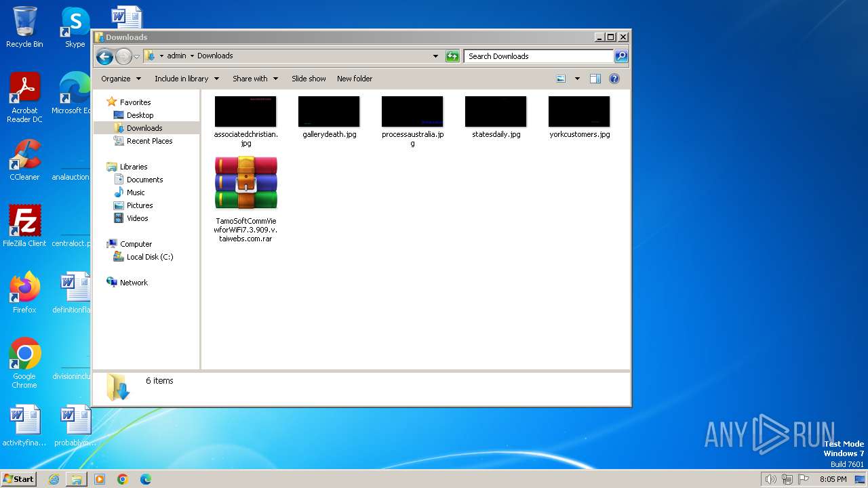Open the recent pages dropdown beside Forward
Image resolution: width=868 pixels, height=488 pixels.
coord(136,56)
